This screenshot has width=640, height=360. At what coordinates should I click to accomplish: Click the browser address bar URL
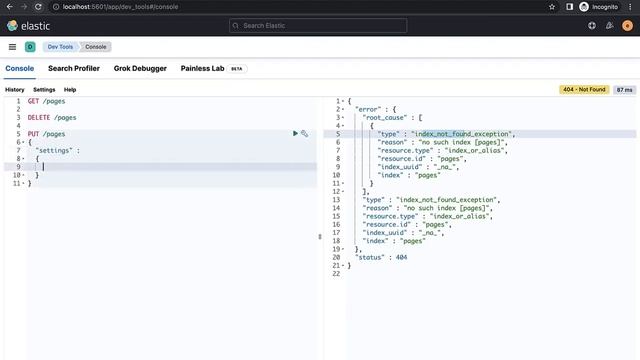pyautogui.click(x=120, y=7)
